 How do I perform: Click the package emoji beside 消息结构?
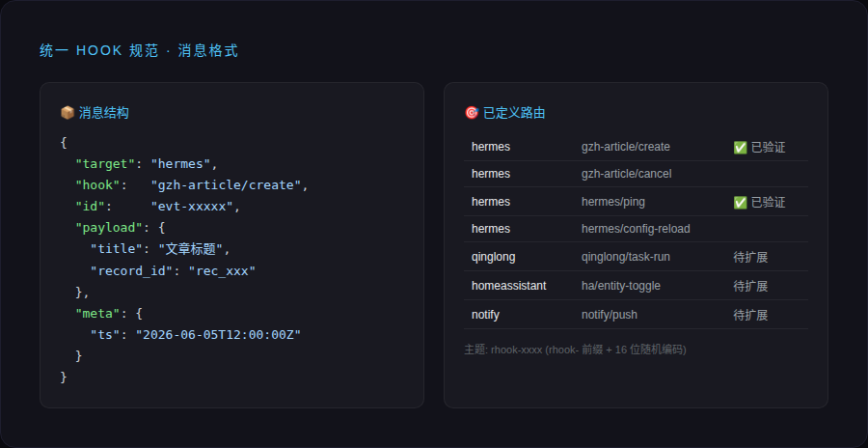click(x=67, y=113)
